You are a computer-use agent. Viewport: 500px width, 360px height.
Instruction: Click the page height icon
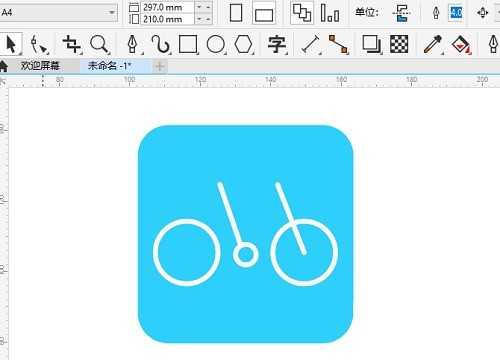(134, 19)
